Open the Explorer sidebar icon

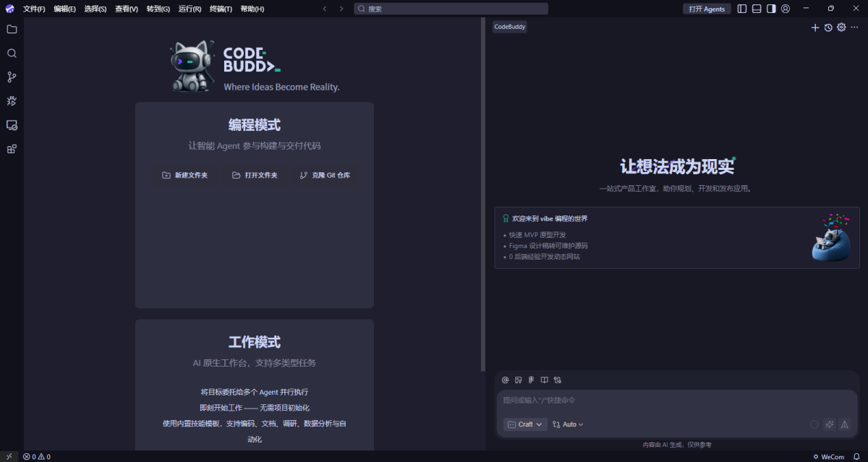point(11,30)
